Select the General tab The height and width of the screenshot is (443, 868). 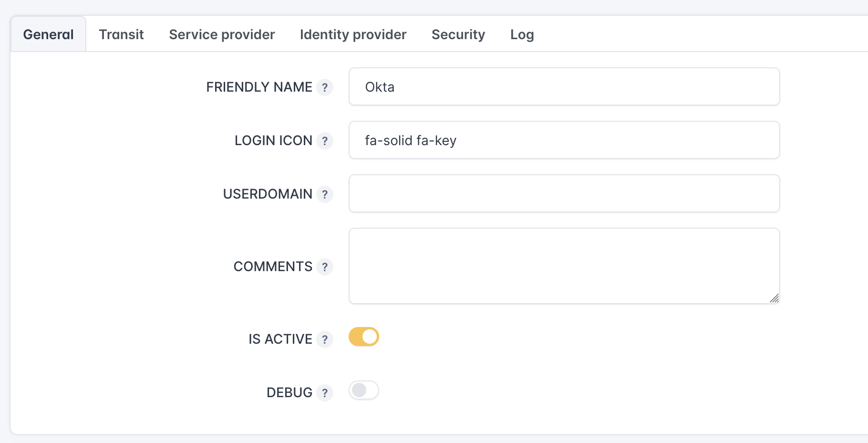(x=48, y=34)
